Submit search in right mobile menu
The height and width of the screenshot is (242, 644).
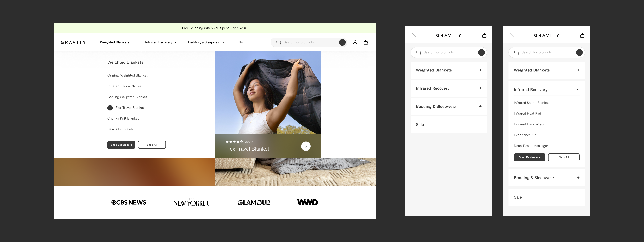[579, 52]
